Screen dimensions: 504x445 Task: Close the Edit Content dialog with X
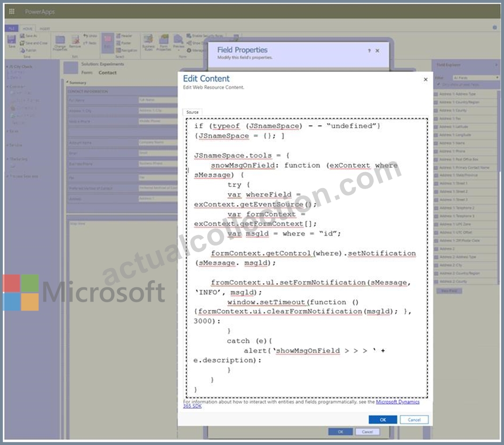[425, 79]
